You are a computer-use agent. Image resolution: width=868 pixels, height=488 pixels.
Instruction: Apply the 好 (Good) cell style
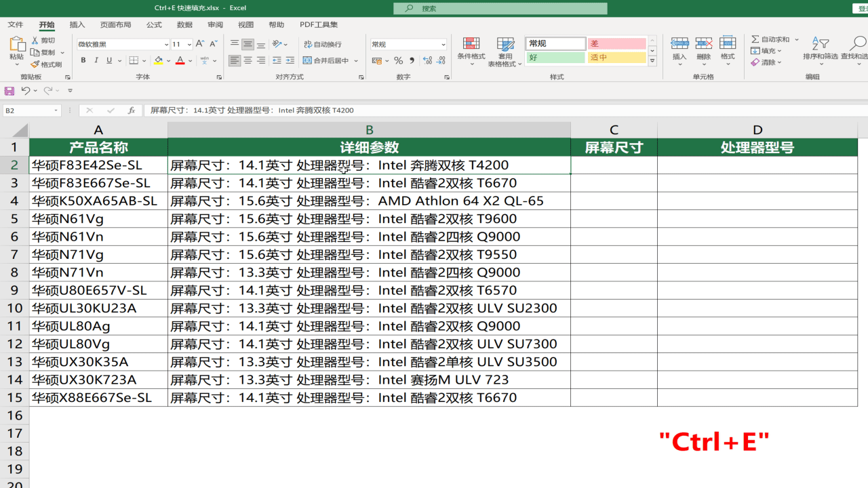coord(555,58)
